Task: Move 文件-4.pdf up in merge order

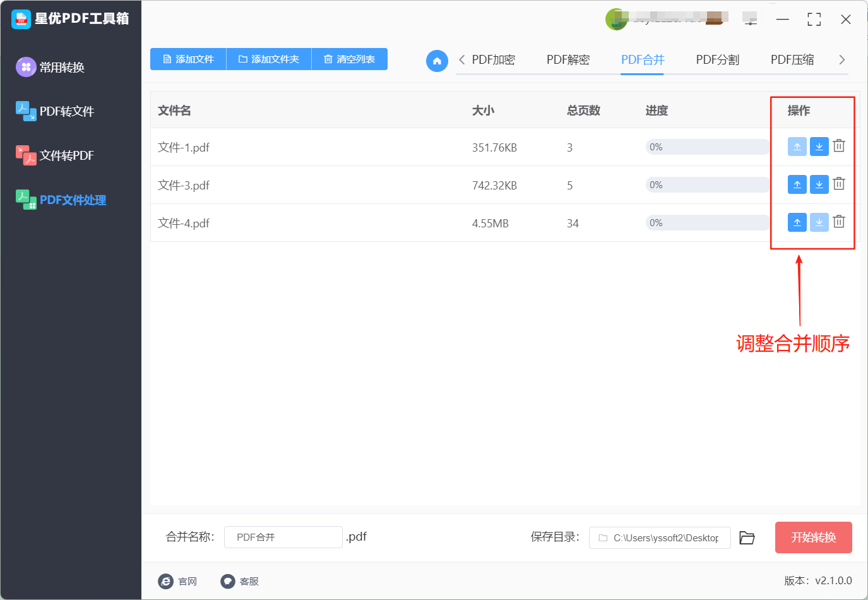Action: [797, 222]
